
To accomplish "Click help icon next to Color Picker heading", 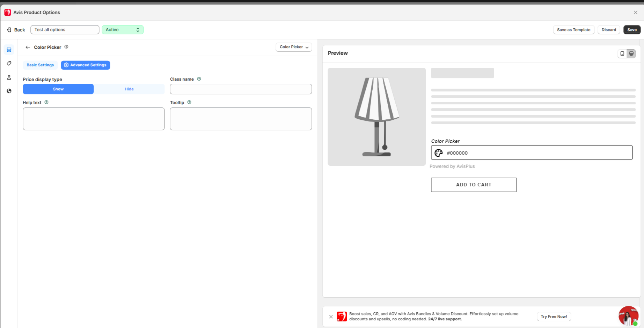I will pos(66,47).
